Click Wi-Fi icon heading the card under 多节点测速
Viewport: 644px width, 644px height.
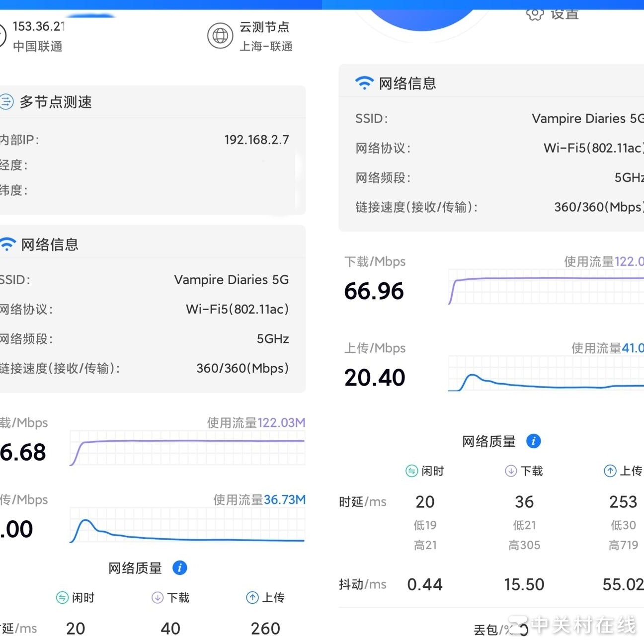7,244
